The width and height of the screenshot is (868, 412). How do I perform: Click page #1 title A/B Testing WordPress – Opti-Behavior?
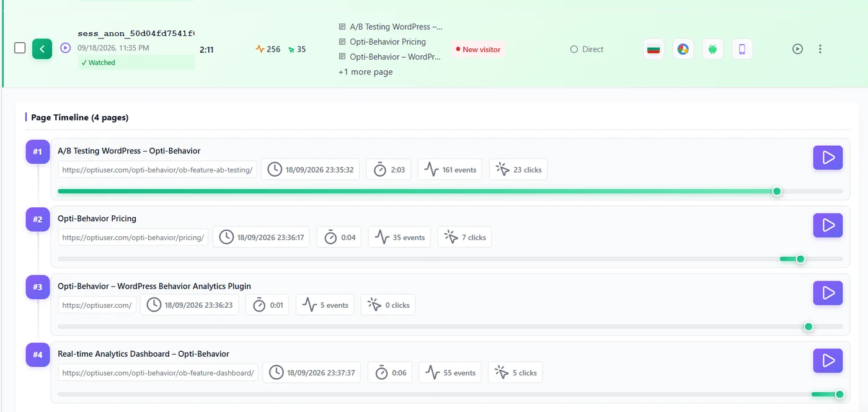pyautogui.click(x=129, y=151)
